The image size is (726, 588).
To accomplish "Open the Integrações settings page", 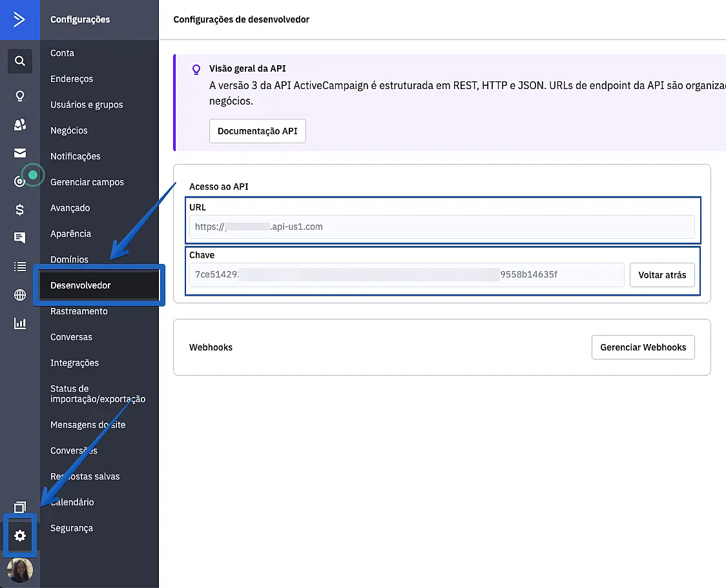I will click(74, 363).
